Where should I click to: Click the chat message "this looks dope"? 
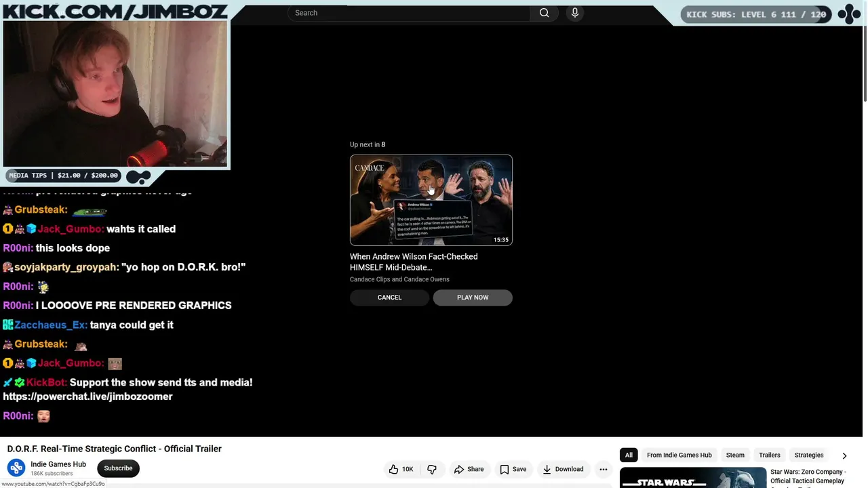(x=73, y=248)
